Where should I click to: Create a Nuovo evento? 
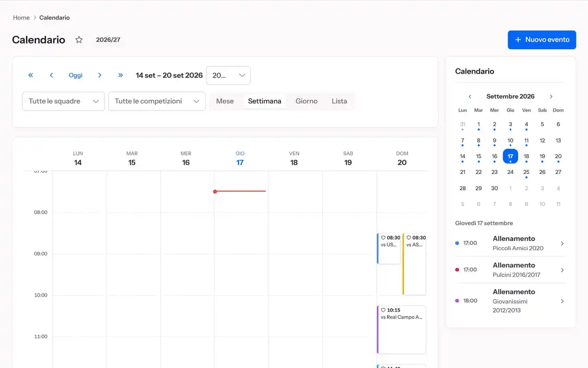(541, 40)
